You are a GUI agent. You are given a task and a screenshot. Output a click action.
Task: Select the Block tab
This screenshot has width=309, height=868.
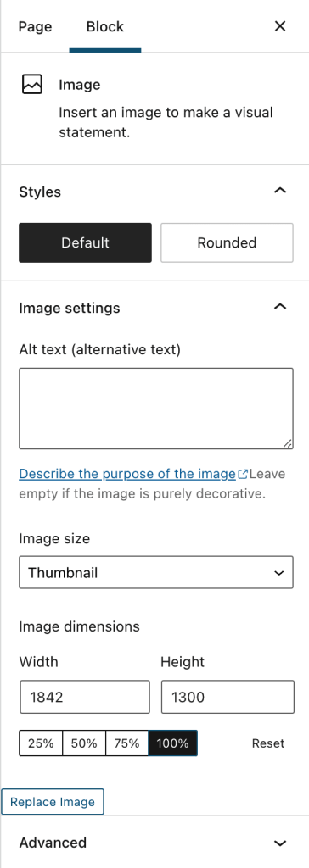click(x=105, y=26)
